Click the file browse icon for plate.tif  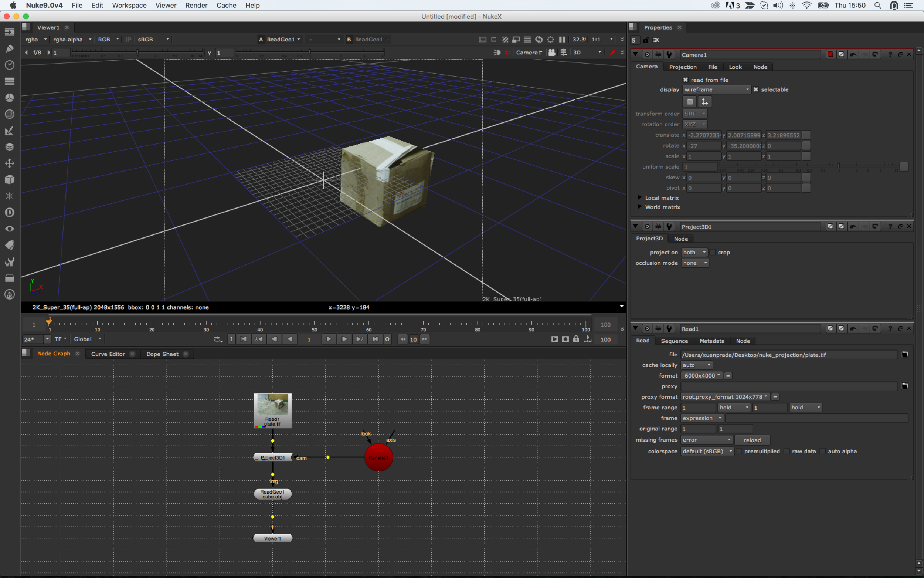pos(904,355)
